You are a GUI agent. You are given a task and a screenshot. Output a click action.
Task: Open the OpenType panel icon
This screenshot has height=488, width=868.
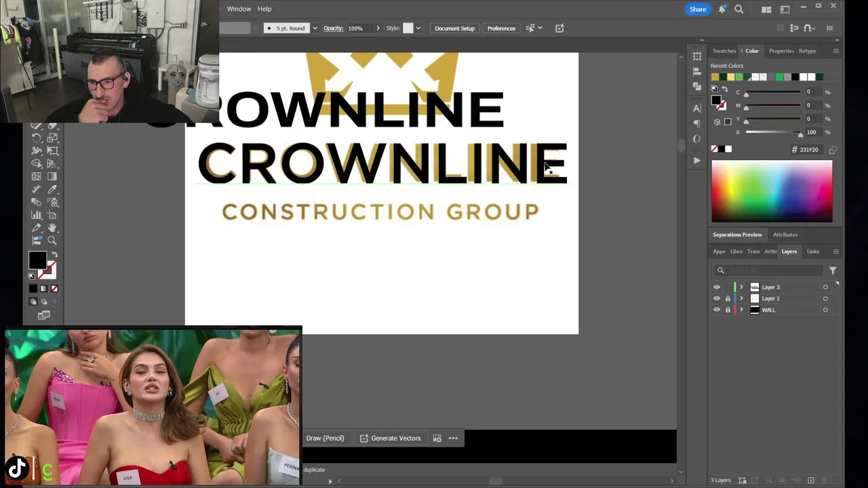pyautogui.click(x=696, y=139)
